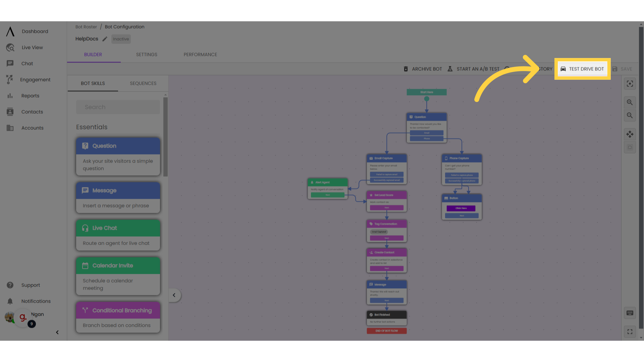Click the Reports bar chart icon

[10, 96]
